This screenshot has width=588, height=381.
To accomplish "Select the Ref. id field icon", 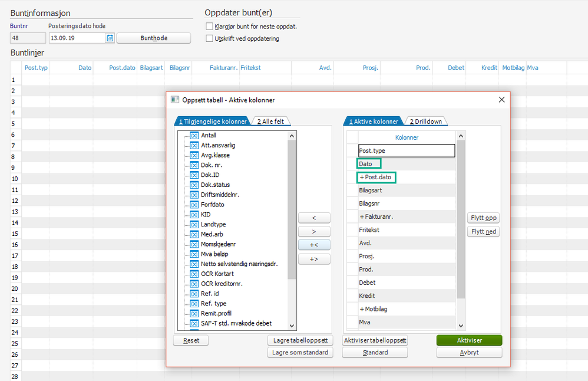I will pyautogui.click(x=194, y=294).
